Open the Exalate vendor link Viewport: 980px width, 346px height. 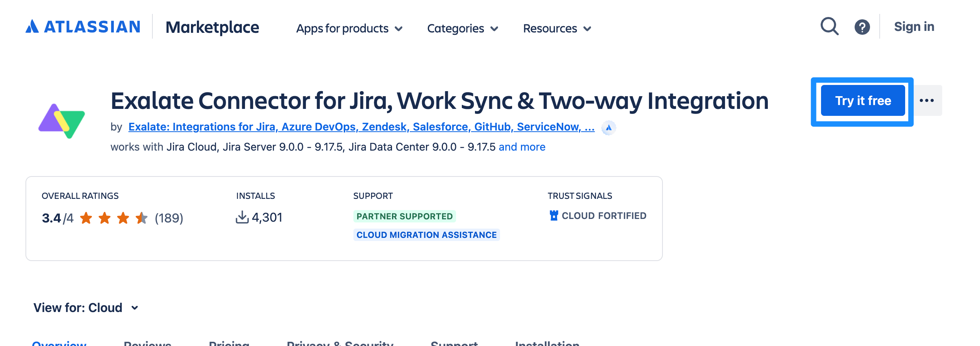362,127
